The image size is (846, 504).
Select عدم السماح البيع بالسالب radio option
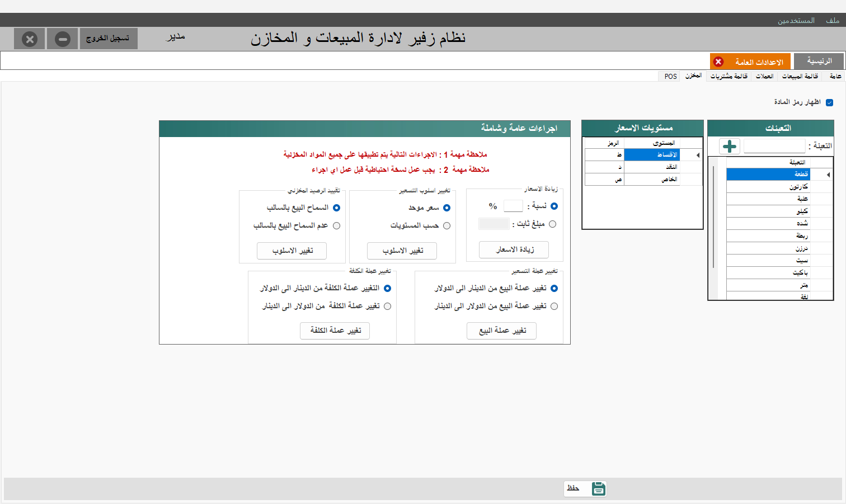336,225
